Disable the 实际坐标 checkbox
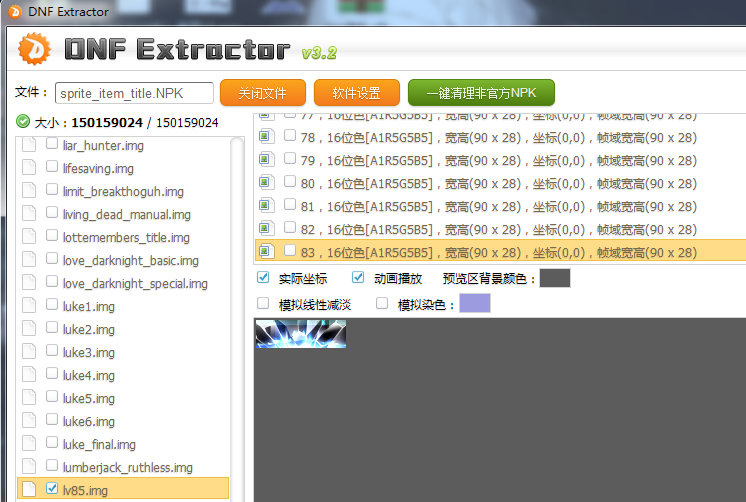 click(263, 277)
